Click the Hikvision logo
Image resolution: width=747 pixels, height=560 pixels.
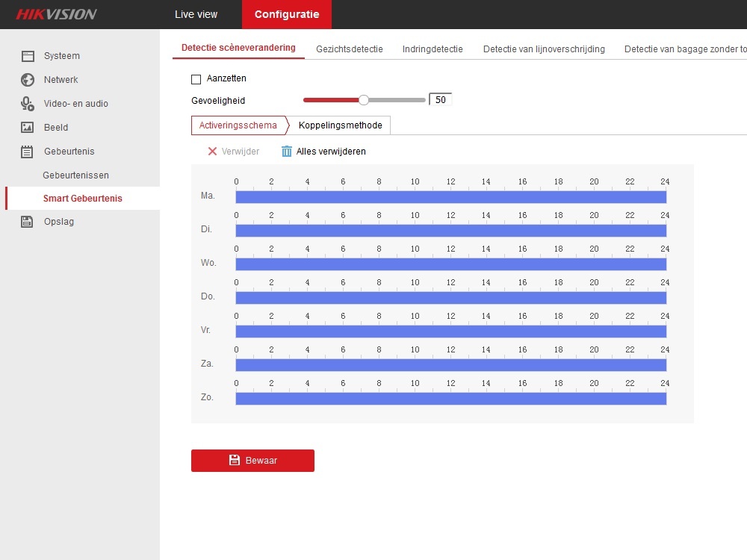tap(56, 14)
